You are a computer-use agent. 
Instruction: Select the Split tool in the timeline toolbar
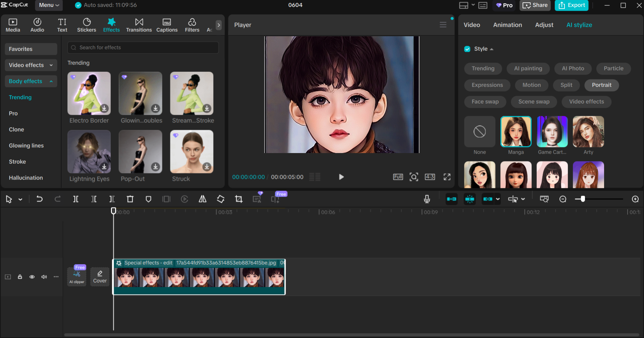pos(76,199)
